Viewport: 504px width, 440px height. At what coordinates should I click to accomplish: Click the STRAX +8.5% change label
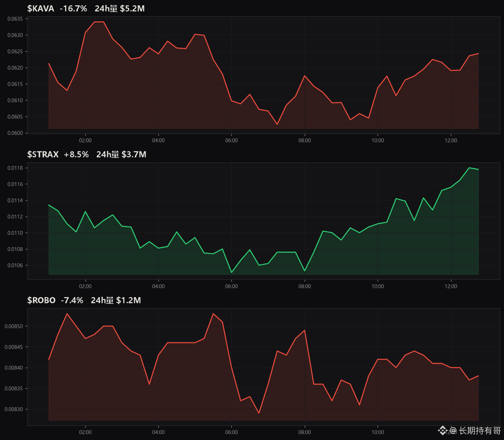coord(76,154)
